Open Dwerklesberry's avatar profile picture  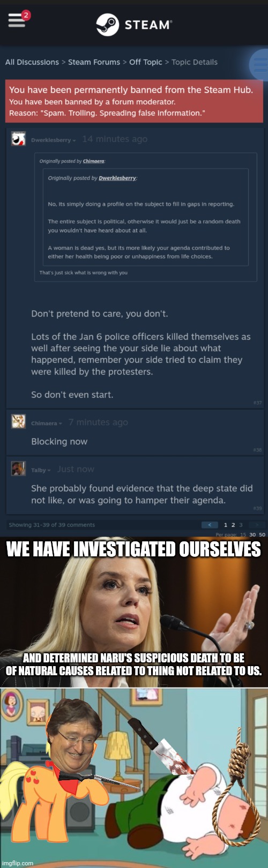point(18,139)
